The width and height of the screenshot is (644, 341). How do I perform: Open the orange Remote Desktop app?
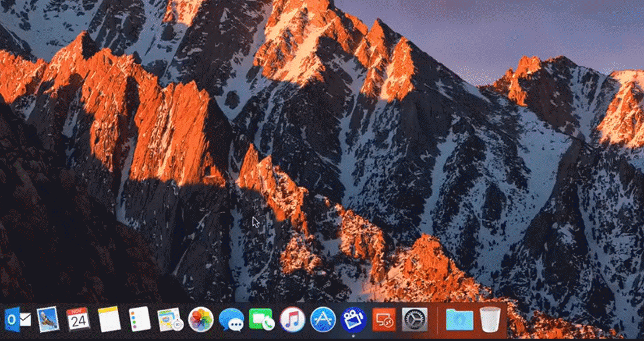(384, 319)
